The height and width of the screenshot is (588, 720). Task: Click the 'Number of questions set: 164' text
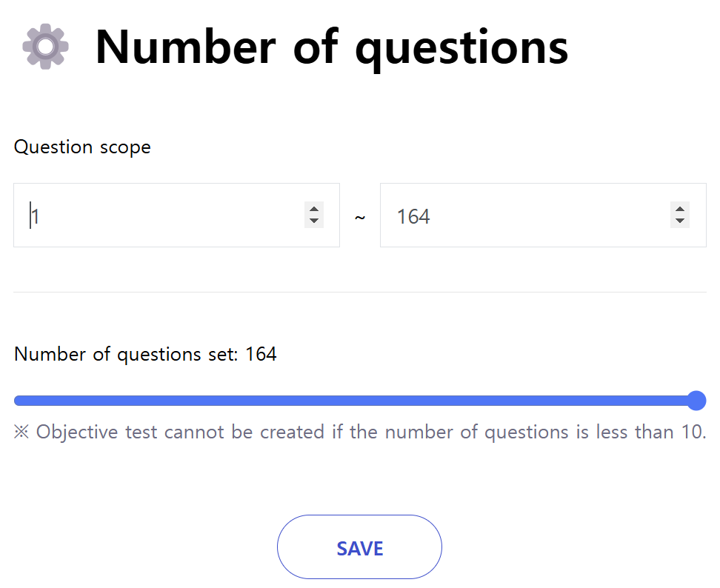click(145, 354)
